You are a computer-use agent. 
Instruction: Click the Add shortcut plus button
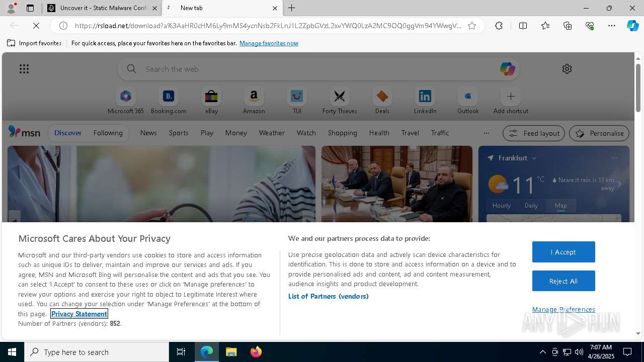(511, 97)
